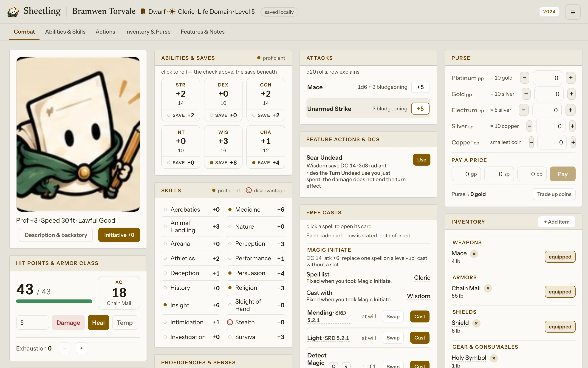
Task: Toggle INT save proficiency marker
Action: click(x=169, y=163)
